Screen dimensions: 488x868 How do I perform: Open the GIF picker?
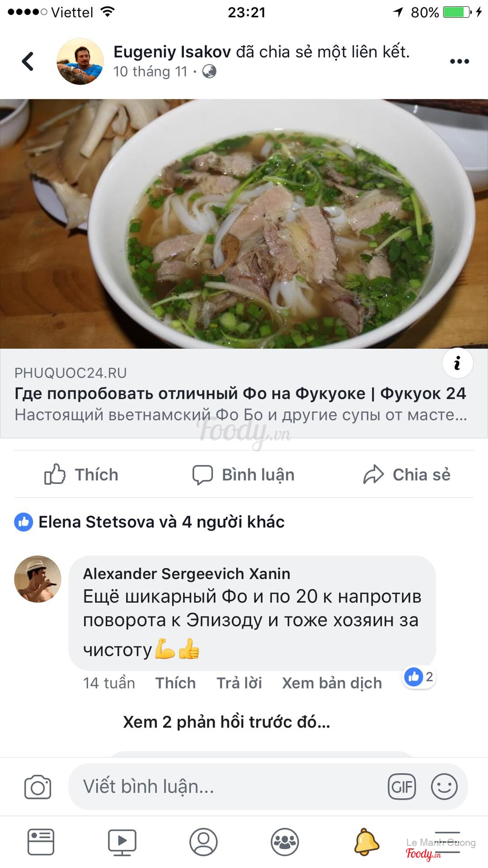[402, 787]
